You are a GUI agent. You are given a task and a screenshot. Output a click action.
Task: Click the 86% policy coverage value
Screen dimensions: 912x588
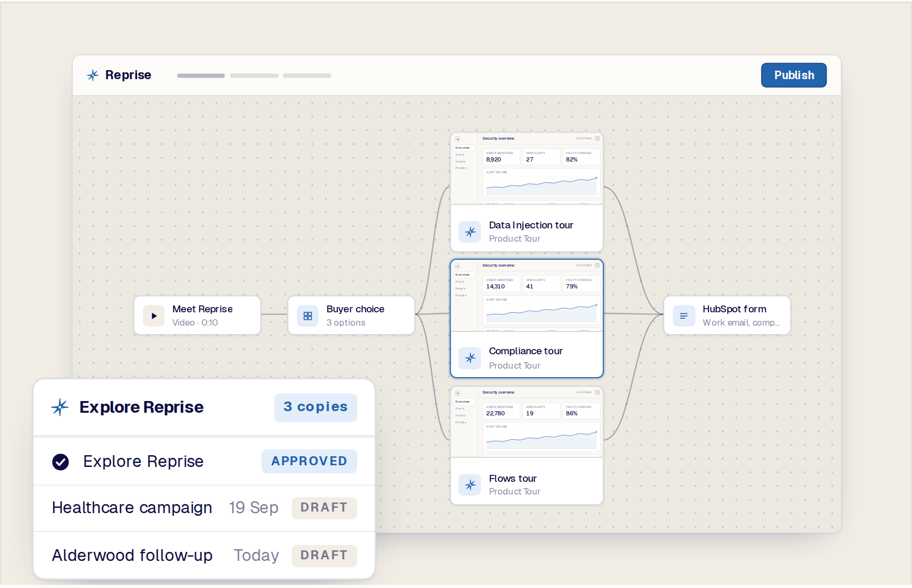572,413
